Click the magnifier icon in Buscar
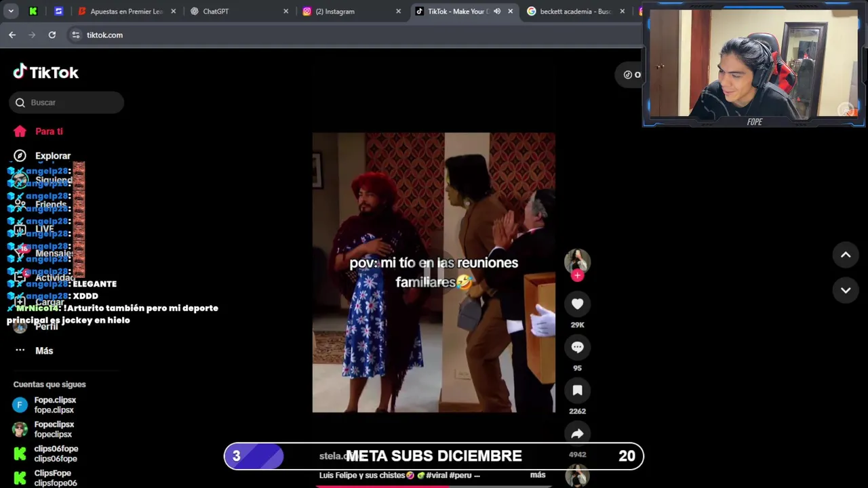Viewport: 868px width, 488px height. [x=20, y=102]
